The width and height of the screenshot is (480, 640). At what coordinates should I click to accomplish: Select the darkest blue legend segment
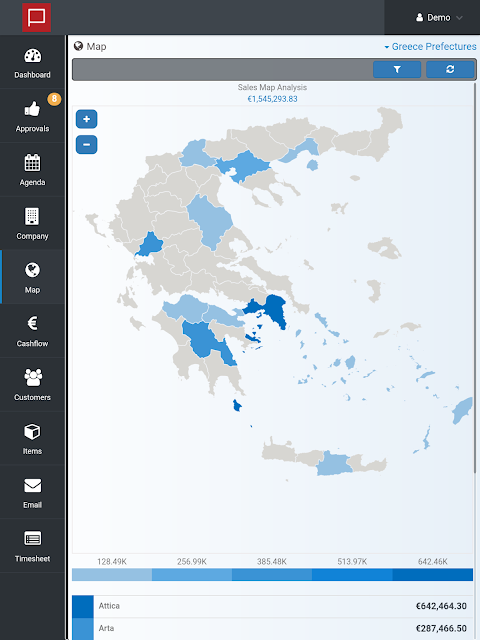[433, 575]
